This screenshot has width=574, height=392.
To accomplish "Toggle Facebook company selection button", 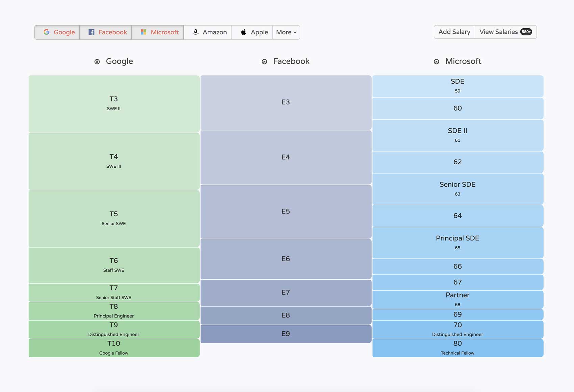I will pos(106,32).
